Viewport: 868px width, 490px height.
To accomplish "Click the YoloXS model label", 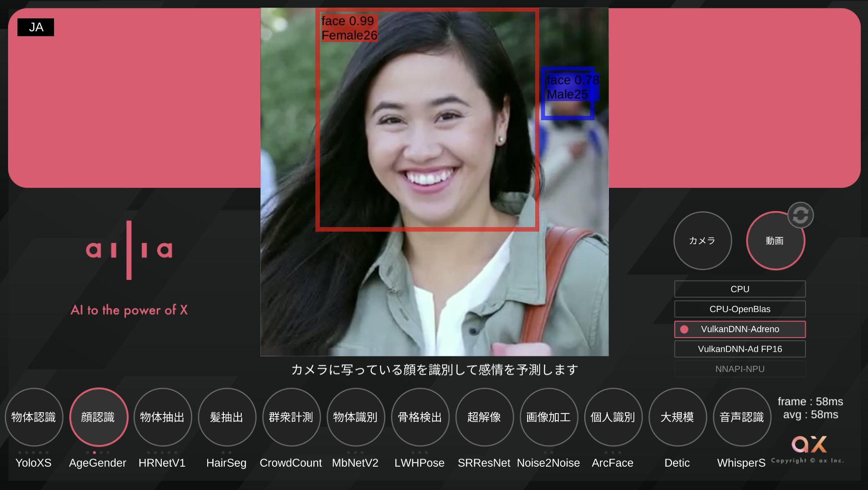I will 34,463.
